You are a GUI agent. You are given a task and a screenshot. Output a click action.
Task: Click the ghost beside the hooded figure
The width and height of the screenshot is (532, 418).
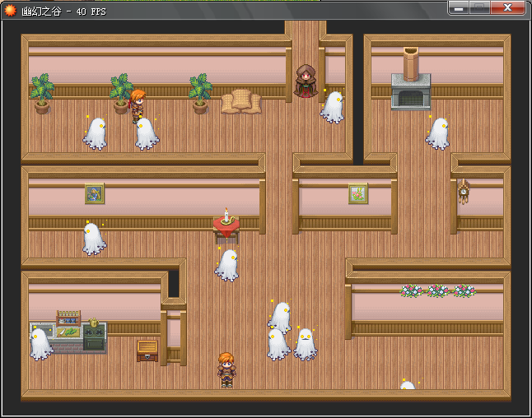tap(332, 107)
